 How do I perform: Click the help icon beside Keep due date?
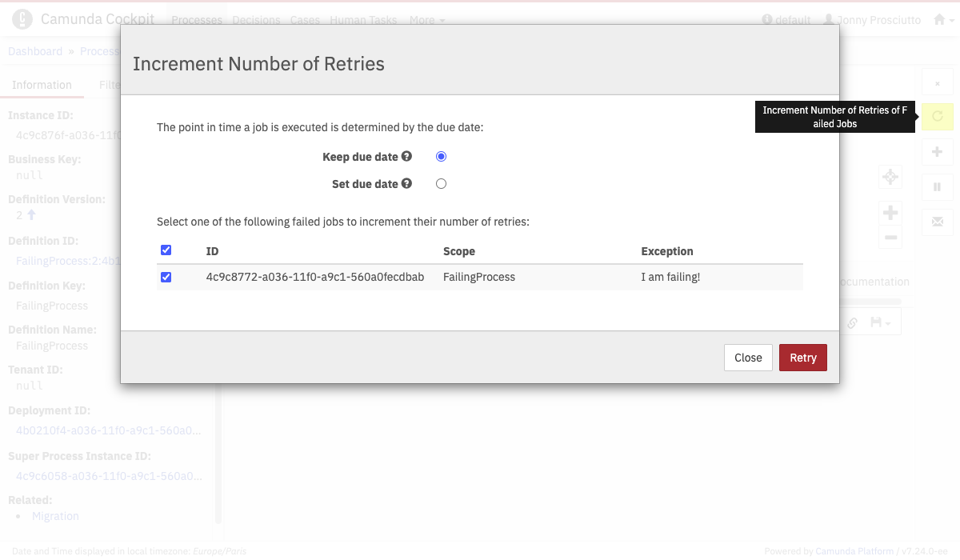(406, 157)
